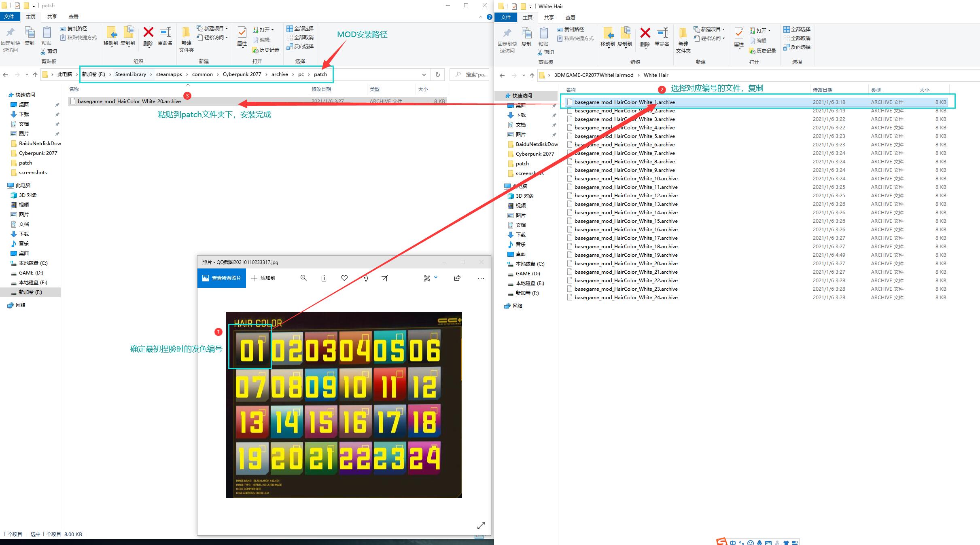
Task: Click help question mark in patch window
Action: coord(490,17)
